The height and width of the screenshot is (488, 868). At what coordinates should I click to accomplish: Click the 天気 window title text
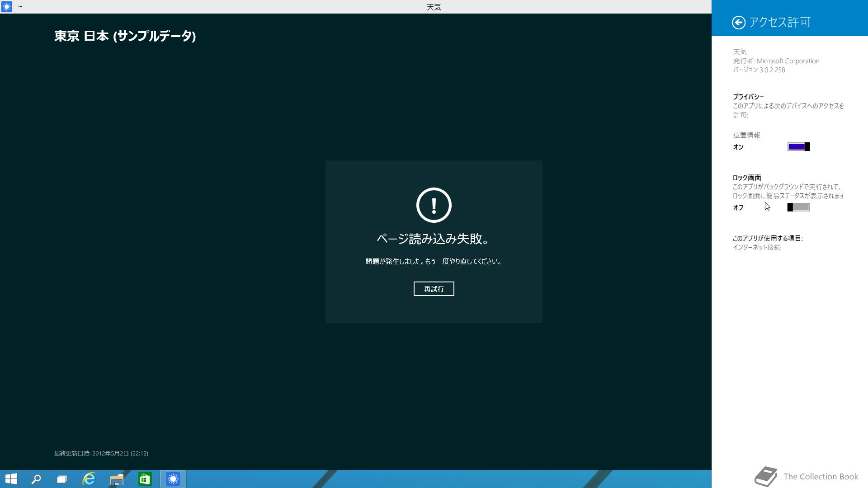click(434, 7)
